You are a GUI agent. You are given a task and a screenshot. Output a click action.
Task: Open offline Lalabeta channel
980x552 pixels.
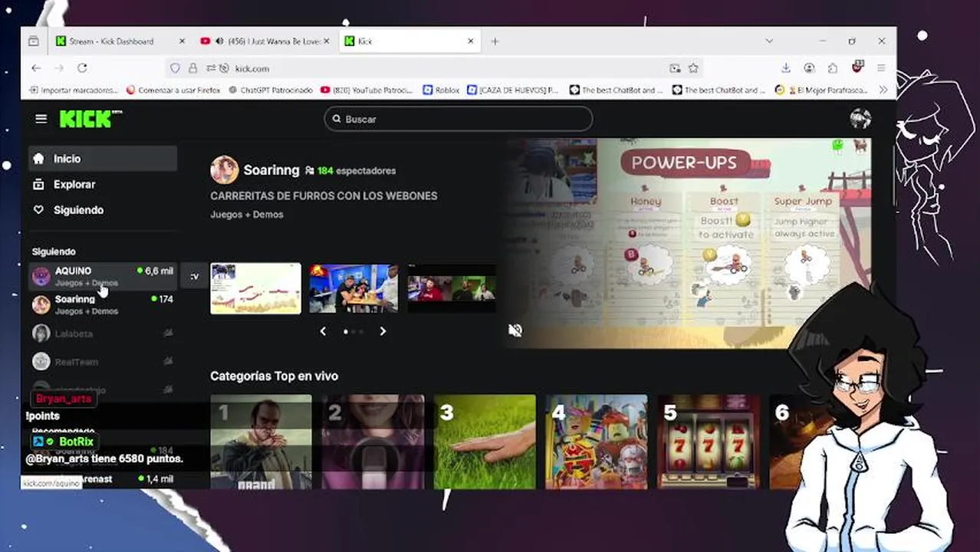(x=103, y=333)
